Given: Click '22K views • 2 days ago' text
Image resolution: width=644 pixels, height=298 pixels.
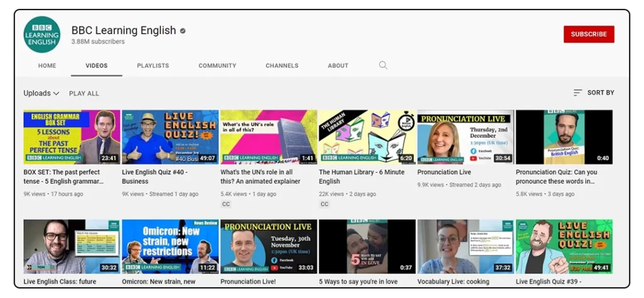Looking at the screenshot, I should 347,194.
